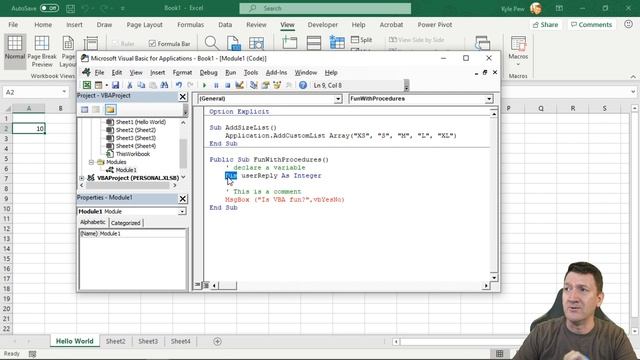Open the VBA Run menu
This screenshot has width=640, height=360.
(231, 72)
